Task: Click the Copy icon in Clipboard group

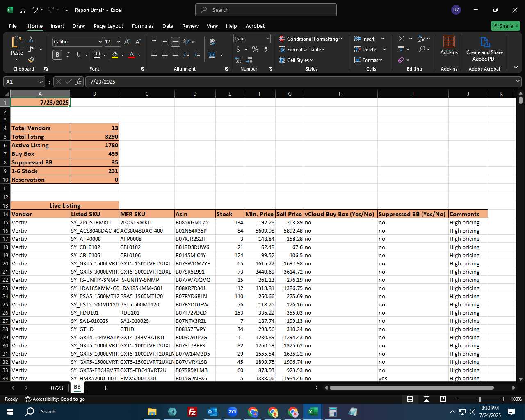Action: tap(31, 49)
